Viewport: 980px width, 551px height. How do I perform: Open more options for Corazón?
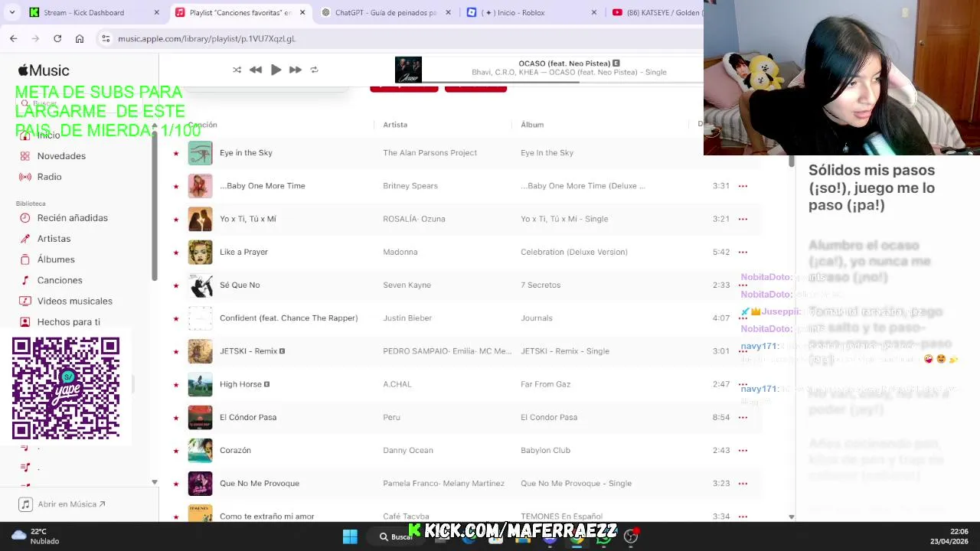tap(743, 450)
